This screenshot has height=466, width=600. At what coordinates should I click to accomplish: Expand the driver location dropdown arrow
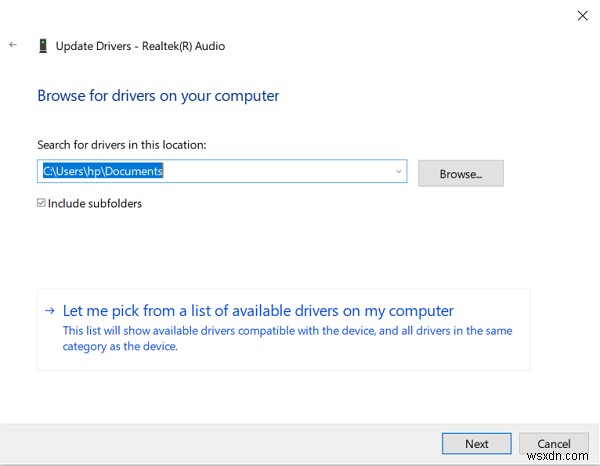[398, 171]
